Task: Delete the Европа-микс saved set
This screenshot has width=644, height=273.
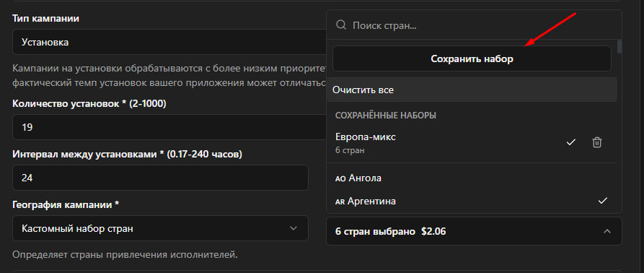Action: point(597,143)
